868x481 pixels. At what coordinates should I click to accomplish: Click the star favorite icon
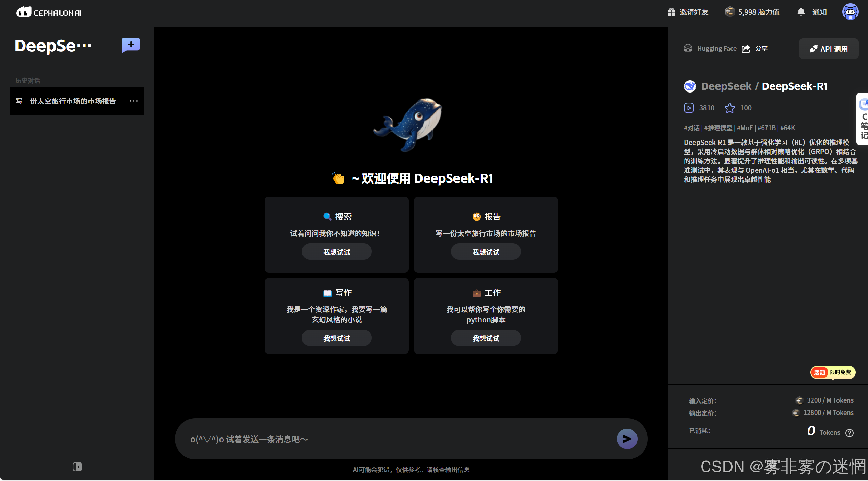click(x=729, y=108)
